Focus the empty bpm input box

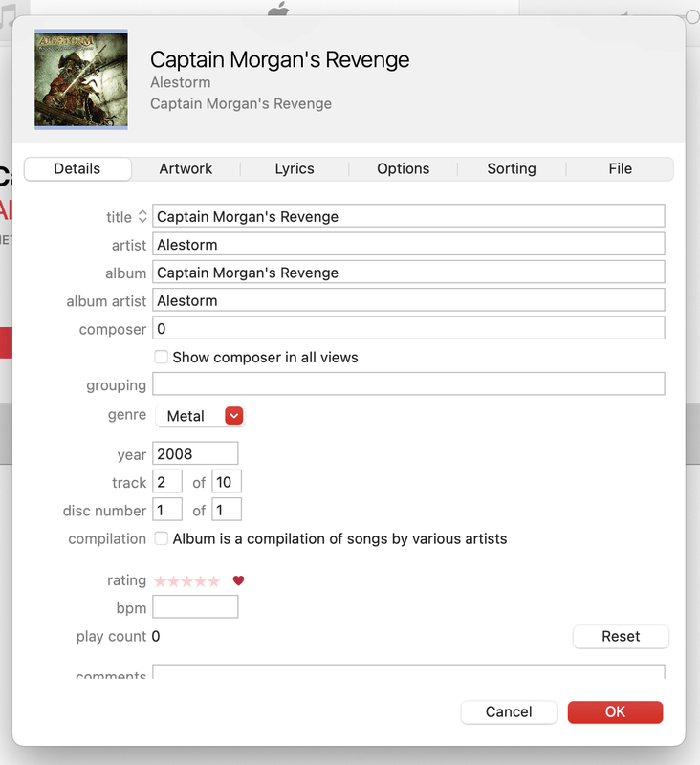(x=195, y=607)
